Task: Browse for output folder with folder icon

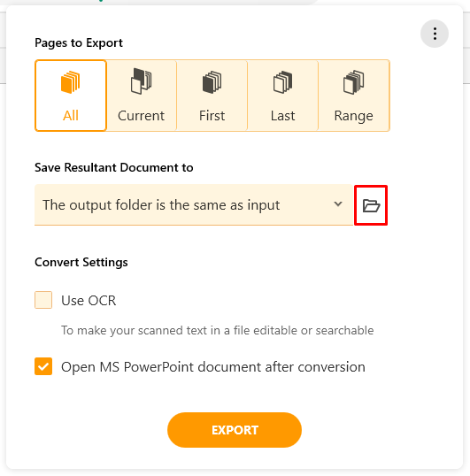Action: pos(371,205)
